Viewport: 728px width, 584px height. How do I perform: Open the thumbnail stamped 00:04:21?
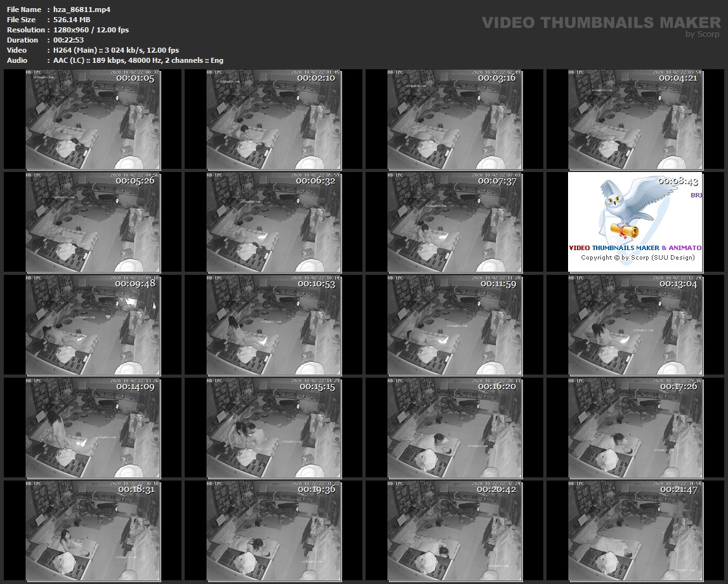[x=636, y=119]
